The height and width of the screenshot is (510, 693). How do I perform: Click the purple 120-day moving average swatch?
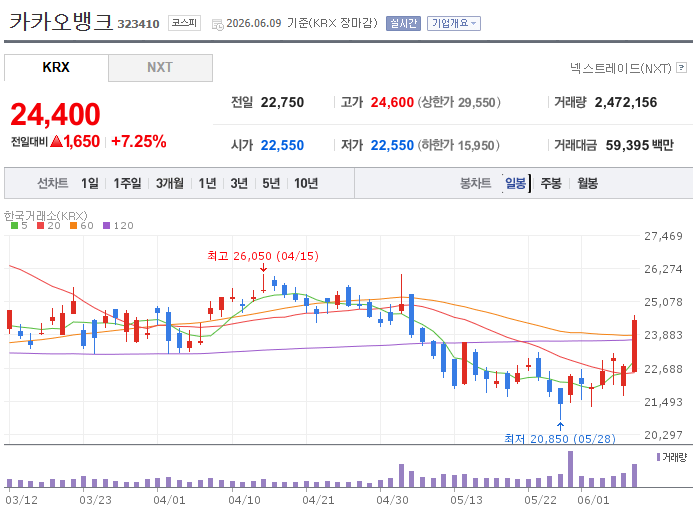[x=106, y=226]
